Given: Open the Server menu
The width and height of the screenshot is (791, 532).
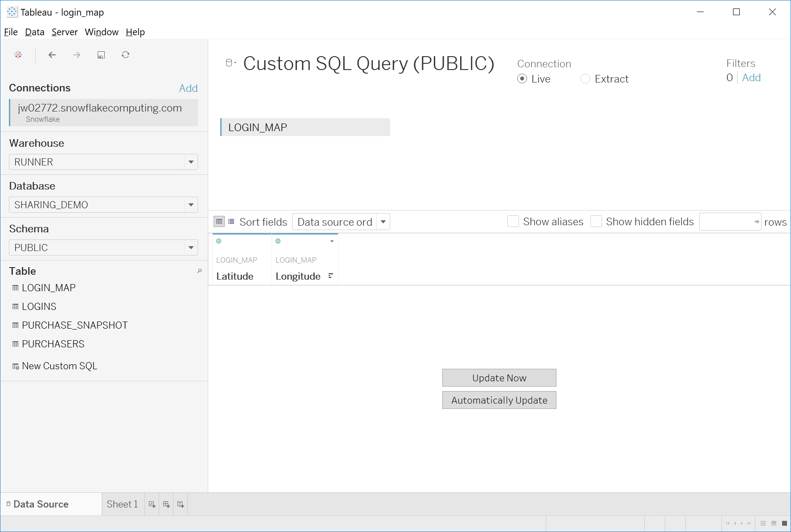Looking at the screenshot, I should click(x=65, y=32).
